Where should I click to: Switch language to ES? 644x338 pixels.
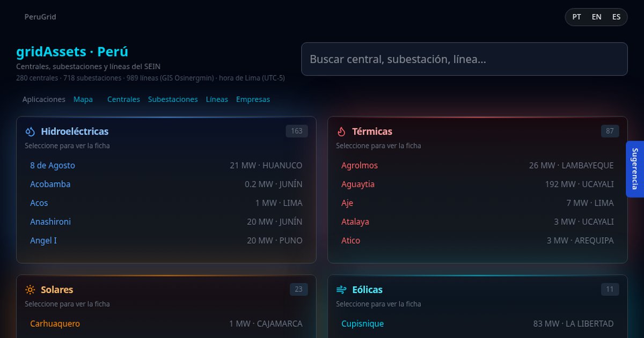click(616, 17)
